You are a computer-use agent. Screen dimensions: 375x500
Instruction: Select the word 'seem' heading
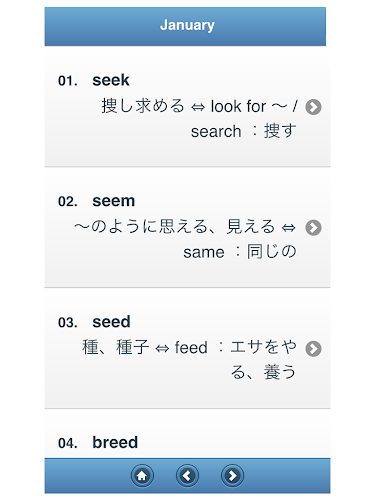tap(114, 201)
